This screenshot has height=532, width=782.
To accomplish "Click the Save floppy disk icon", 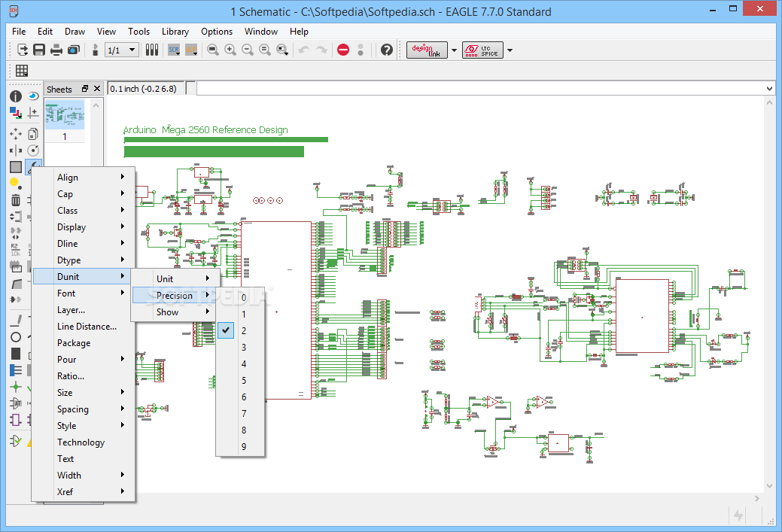I will (39, 50).
